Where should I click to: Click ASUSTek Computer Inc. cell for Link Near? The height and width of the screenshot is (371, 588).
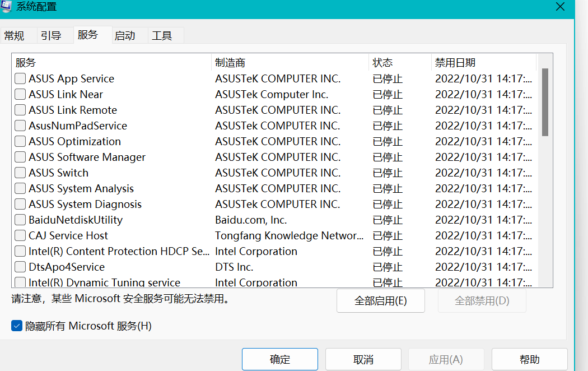pos(272,95)
